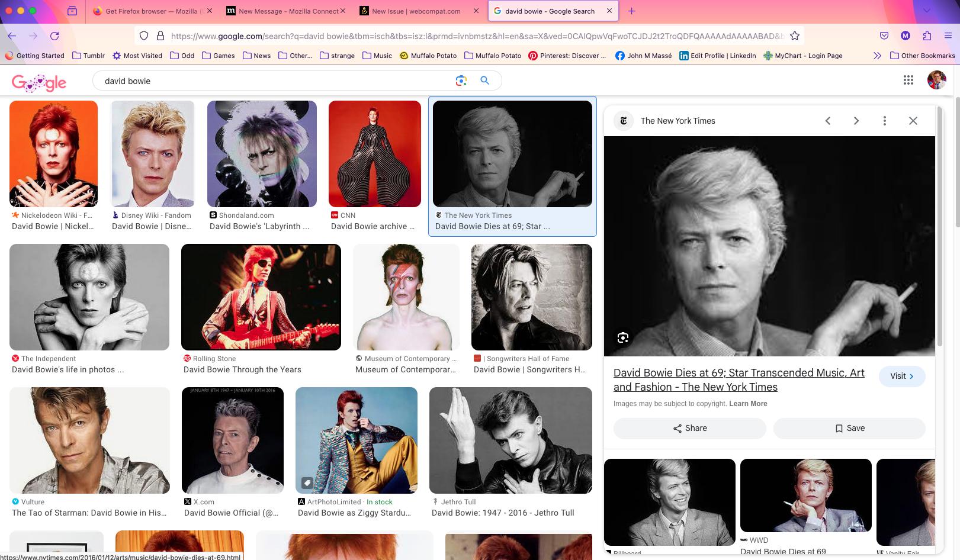The height and width of the screenshot is (560, 960).
Task: Click the Visit button
Action: point(901,376)
